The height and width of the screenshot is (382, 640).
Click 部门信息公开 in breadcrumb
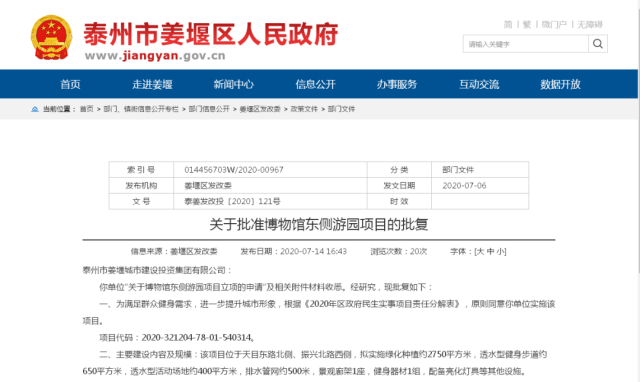209,109
